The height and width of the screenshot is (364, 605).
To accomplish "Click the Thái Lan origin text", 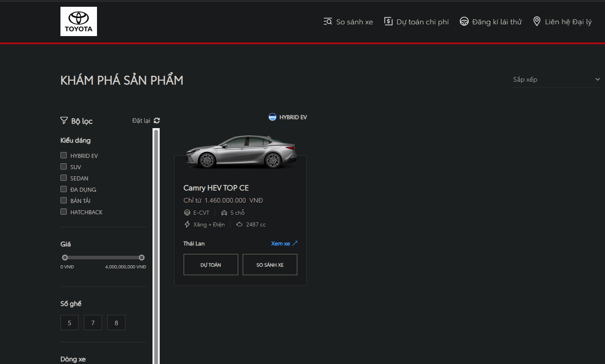I will [x=194, y=243].
